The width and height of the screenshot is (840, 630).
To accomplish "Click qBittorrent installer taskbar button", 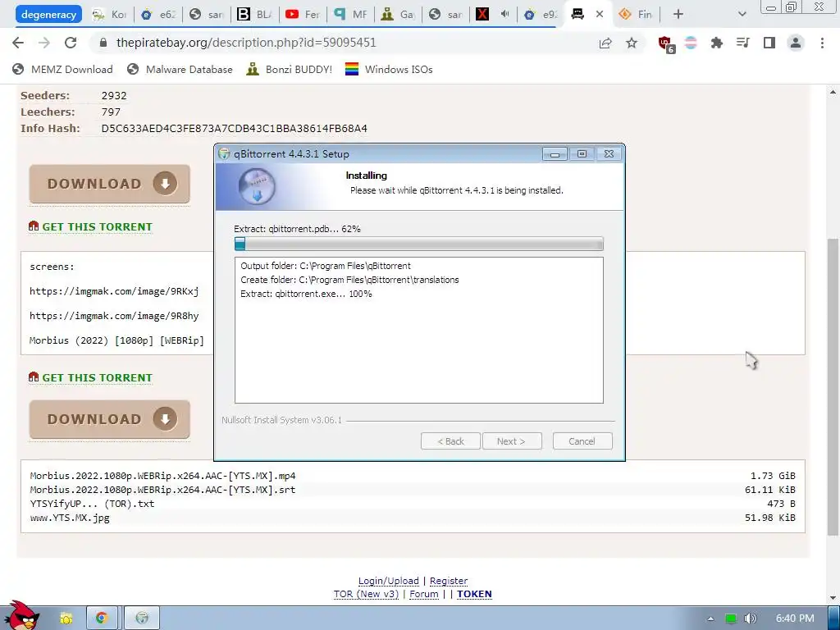I will click(142, 619).
